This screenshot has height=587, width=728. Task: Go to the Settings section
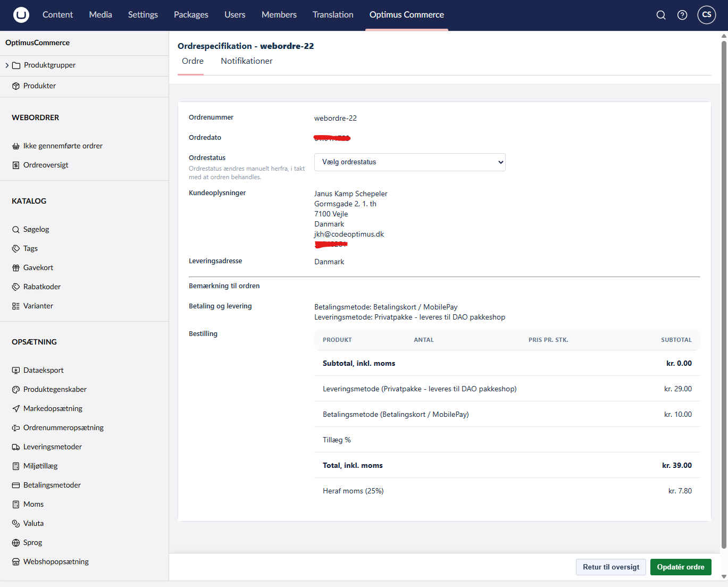pyautogui.click(x=143, y=15)
